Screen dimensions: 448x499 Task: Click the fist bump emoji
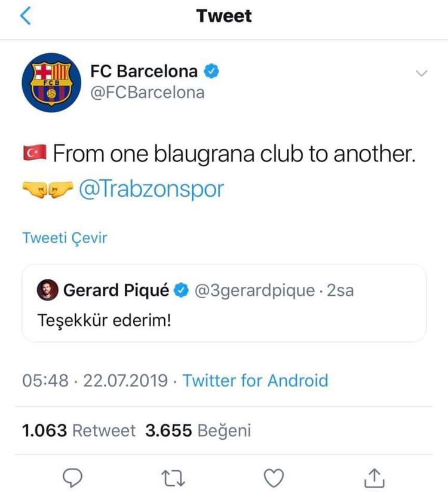click(47, 189)
